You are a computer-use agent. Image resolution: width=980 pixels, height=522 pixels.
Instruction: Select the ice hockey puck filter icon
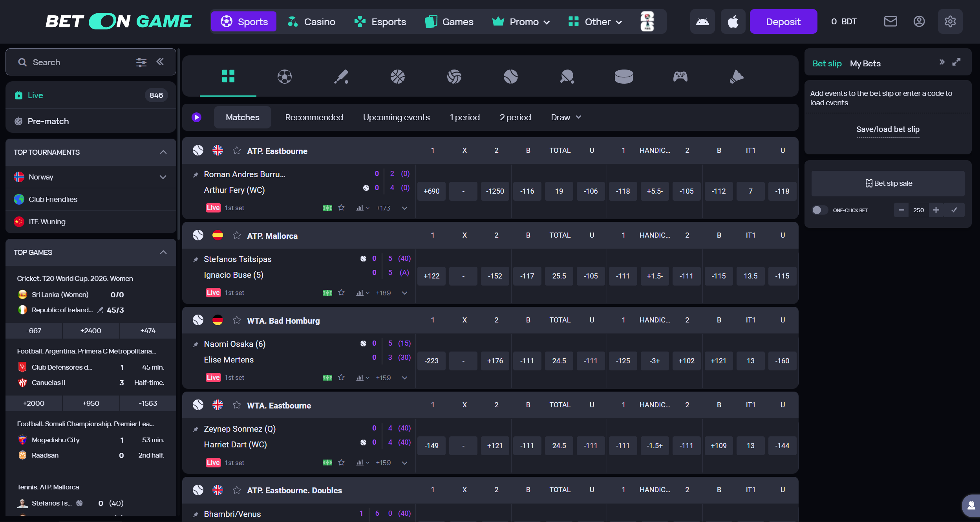(x=623, y=77)
